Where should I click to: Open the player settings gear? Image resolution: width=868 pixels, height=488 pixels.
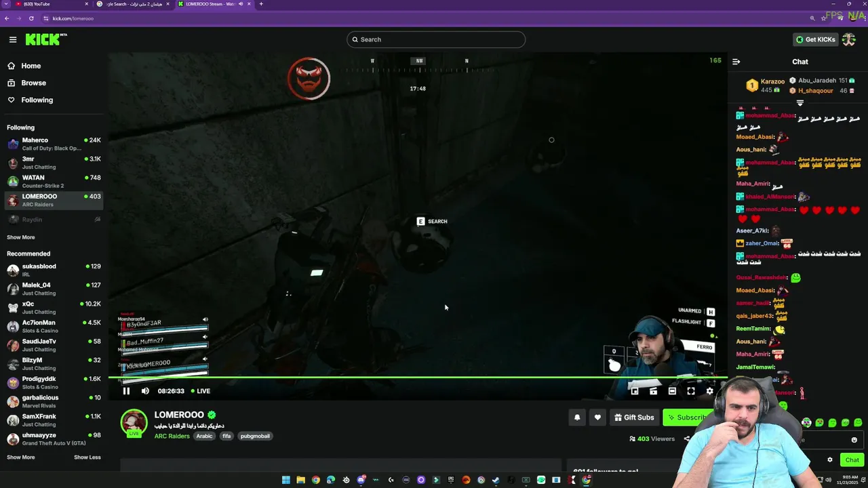(x=710, y=391)
